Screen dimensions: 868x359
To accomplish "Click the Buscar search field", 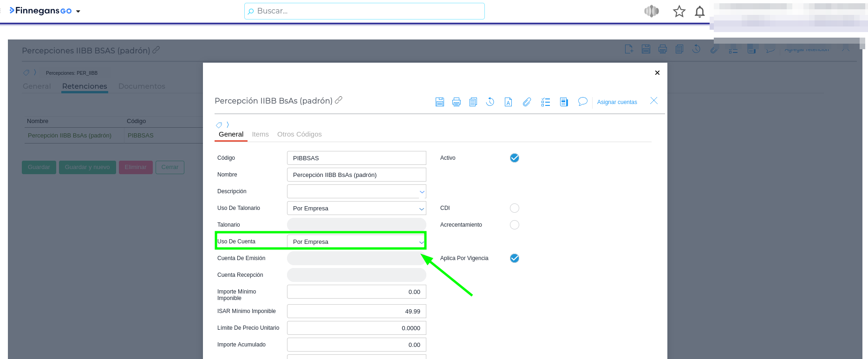I will (x=364, y=11).
